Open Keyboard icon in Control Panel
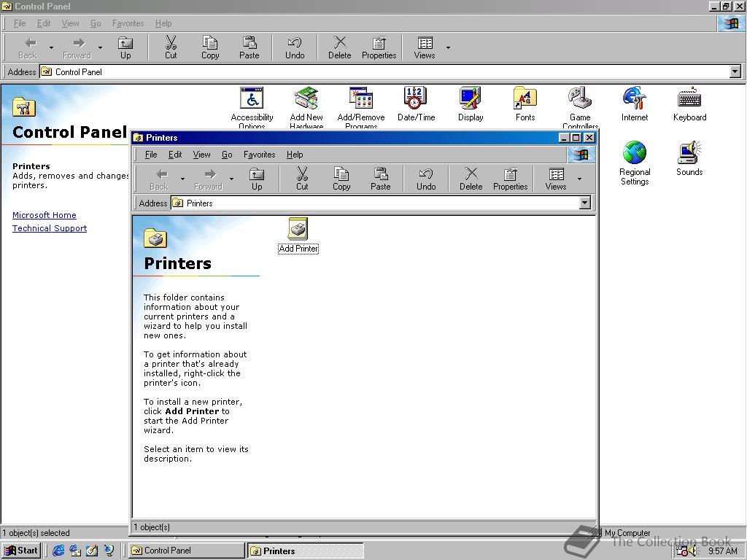 (689, 104)
